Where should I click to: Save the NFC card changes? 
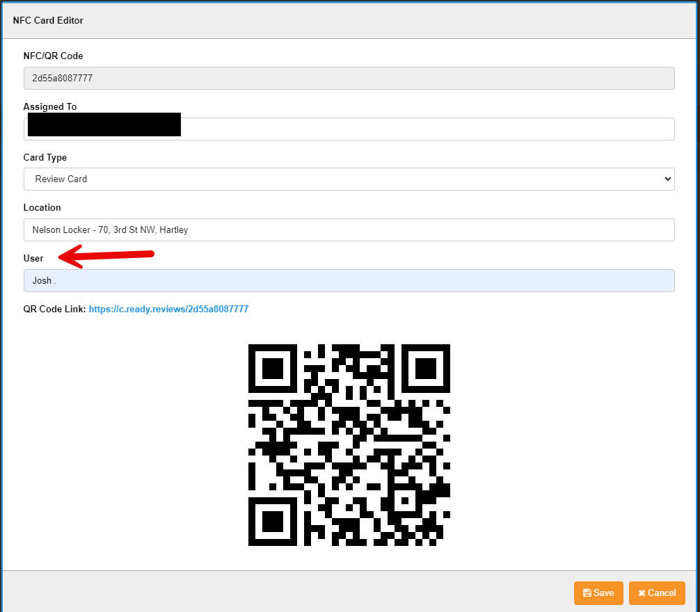pos(598,593)
